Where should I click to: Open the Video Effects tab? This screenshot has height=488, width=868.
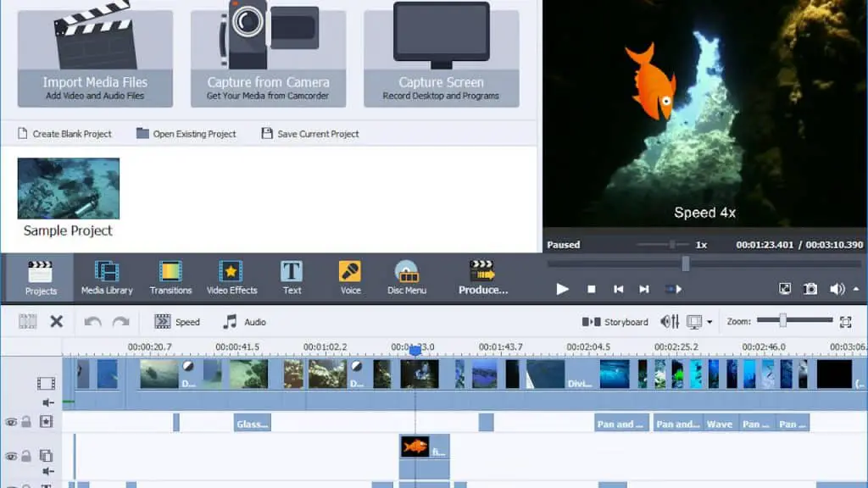click(x=231, y=278)
